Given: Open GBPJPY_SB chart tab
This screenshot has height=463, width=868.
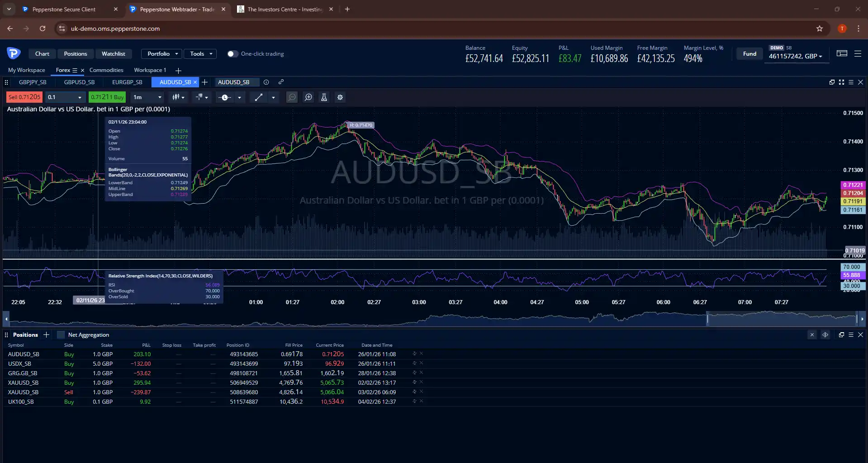Looking at the screenshot, I should tap(33, 82).
